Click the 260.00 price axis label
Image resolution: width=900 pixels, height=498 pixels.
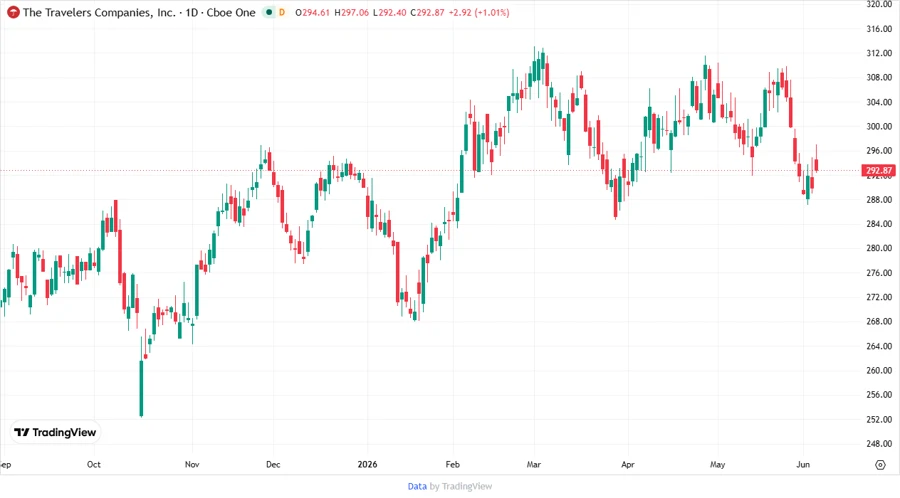point(879,371)
